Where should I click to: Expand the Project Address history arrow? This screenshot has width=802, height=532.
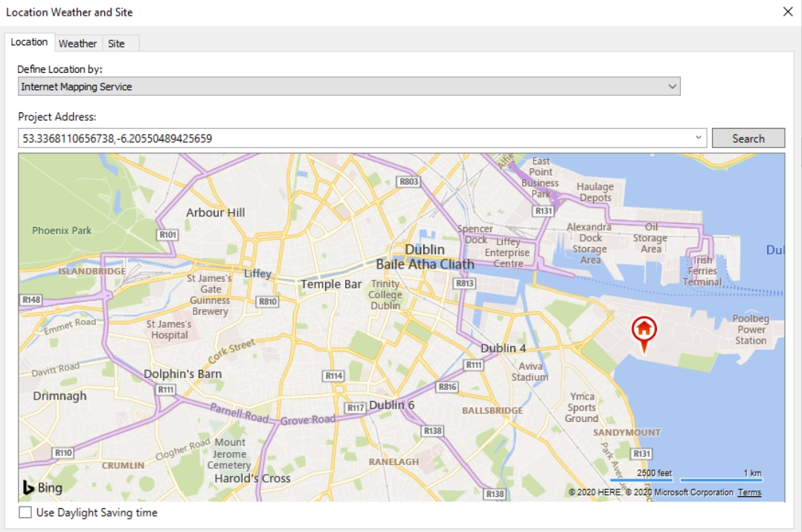(698, 138)
